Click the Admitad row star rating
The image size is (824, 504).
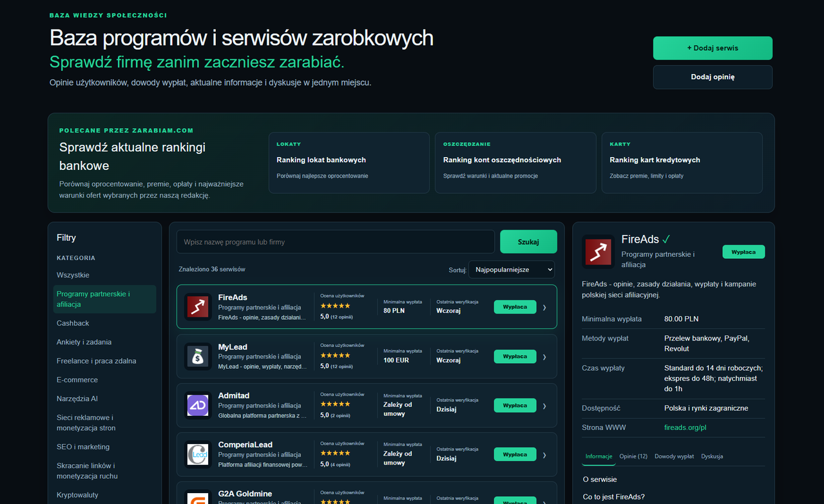pyautogui.click(x=335, y=404)
